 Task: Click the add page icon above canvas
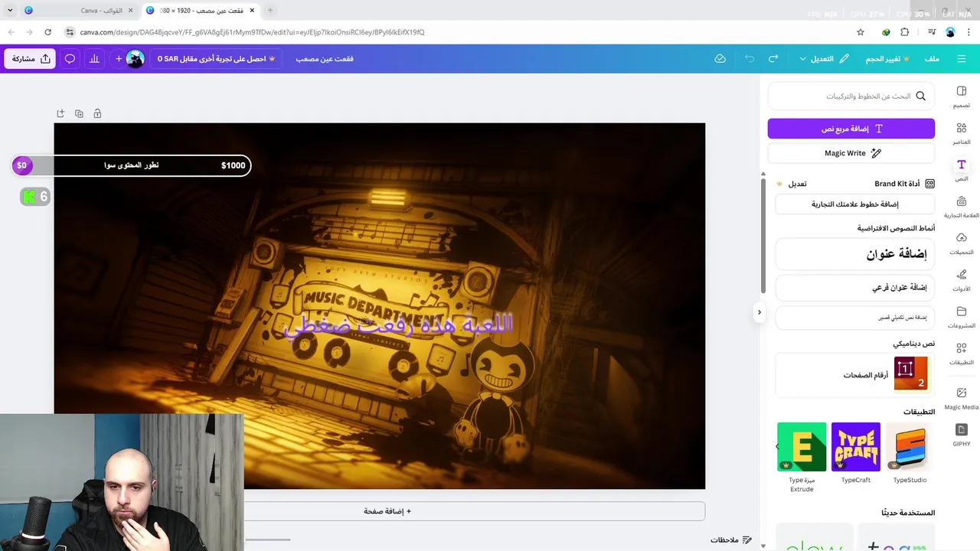click(60, 113)
